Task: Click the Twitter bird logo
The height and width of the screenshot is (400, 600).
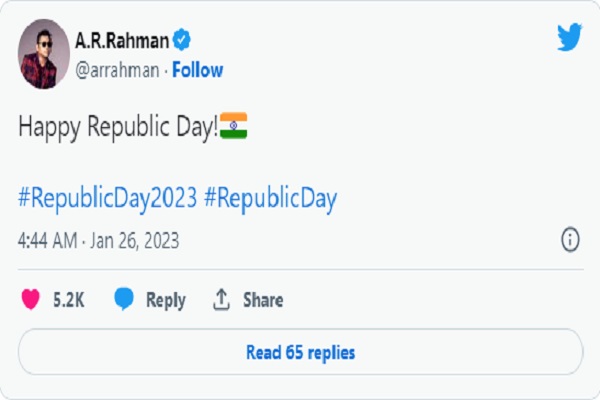Action: tap(569, 39)
